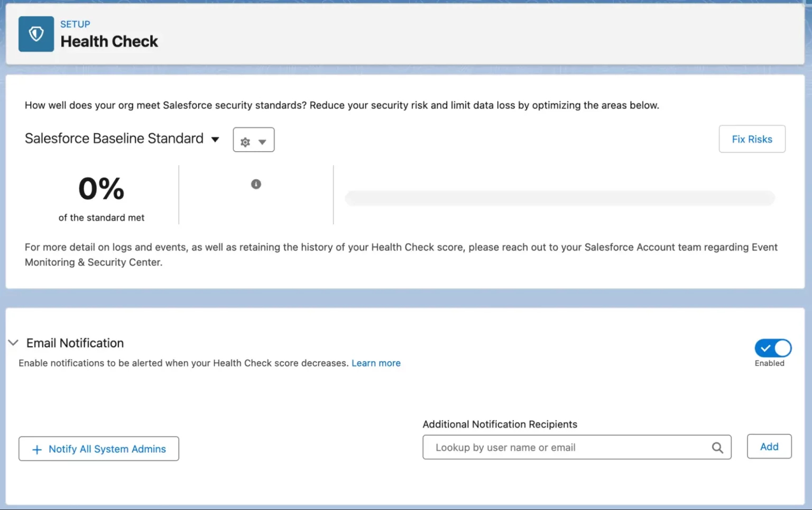Click the Email Notification section heading

[75, 343]
